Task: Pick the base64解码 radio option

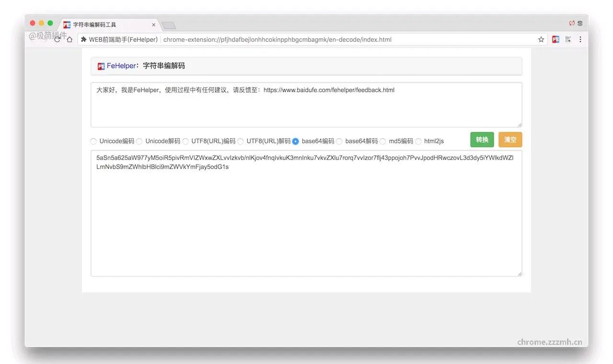Action: 339,141
